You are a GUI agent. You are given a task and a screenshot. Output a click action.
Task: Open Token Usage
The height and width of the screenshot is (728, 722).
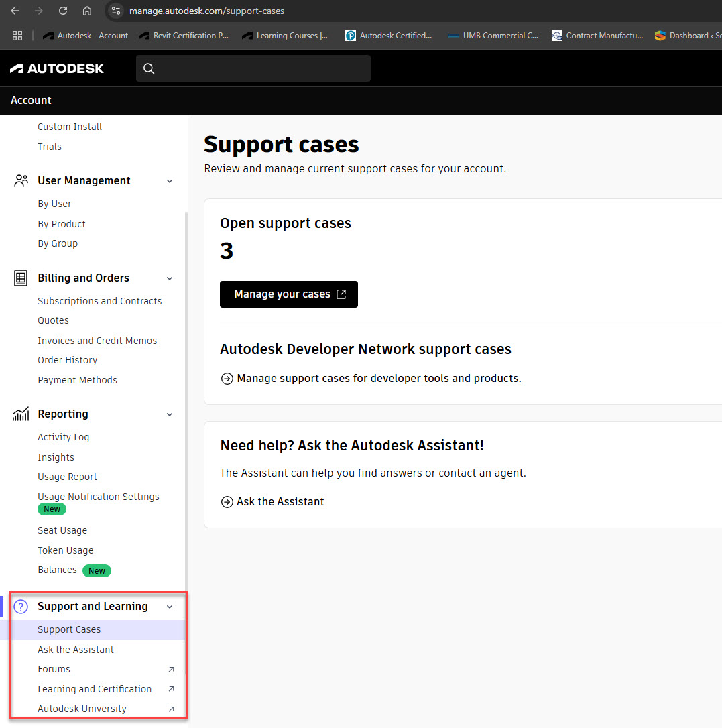(66, 550)
